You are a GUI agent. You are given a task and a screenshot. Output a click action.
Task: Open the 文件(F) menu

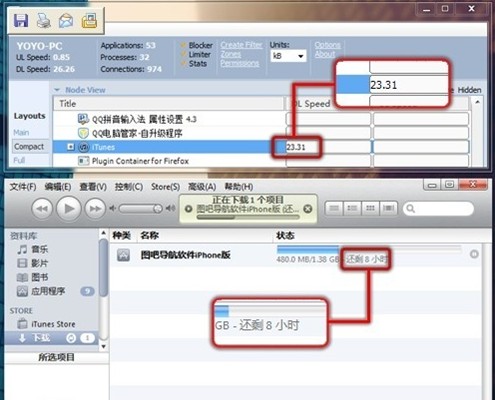point(23,187)
